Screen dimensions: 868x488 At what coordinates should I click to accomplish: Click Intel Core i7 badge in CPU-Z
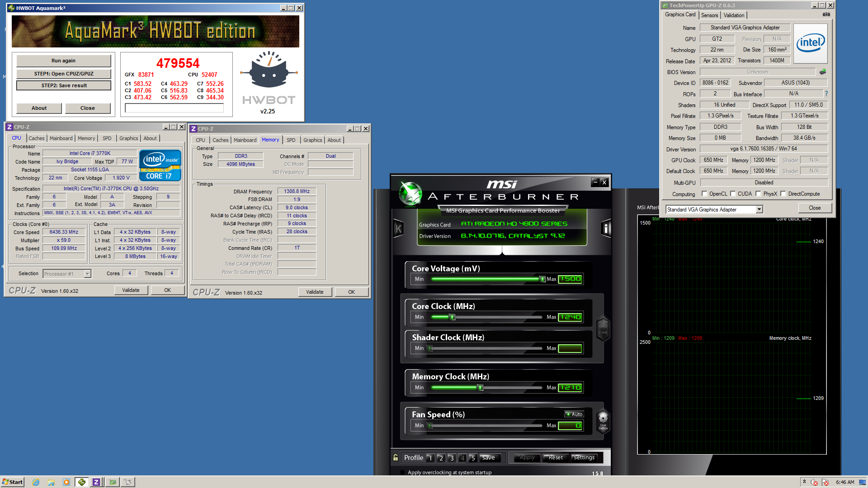point(160,165)
